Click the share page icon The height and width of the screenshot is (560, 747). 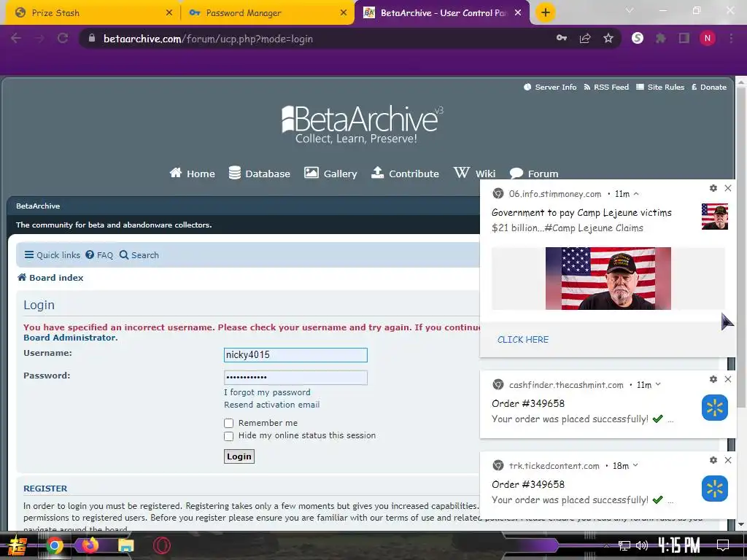pos(585,38)
